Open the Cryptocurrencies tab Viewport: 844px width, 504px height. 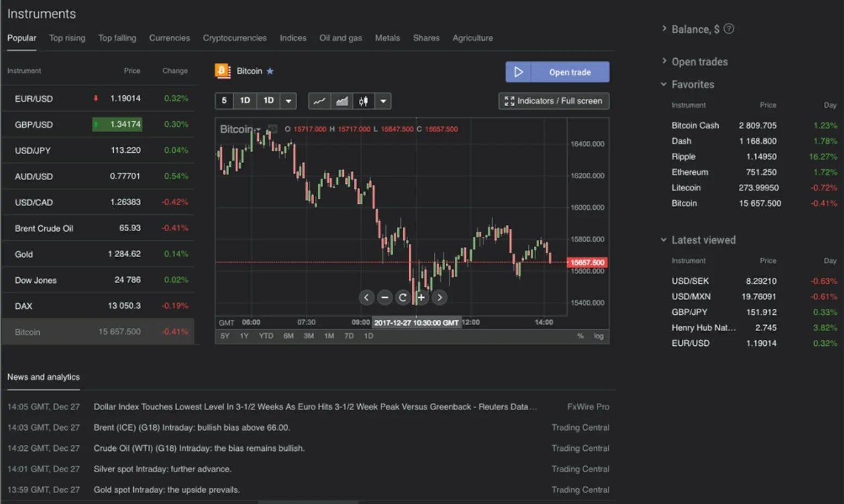235,38
